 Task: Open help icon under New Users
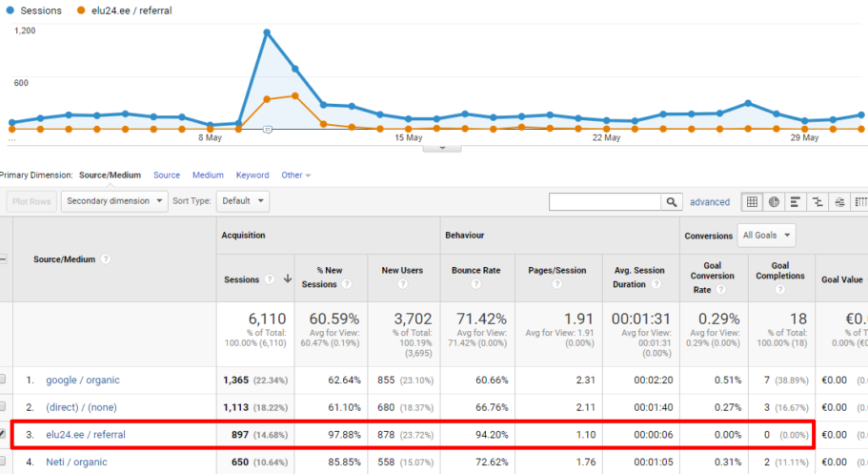[402, 284]
